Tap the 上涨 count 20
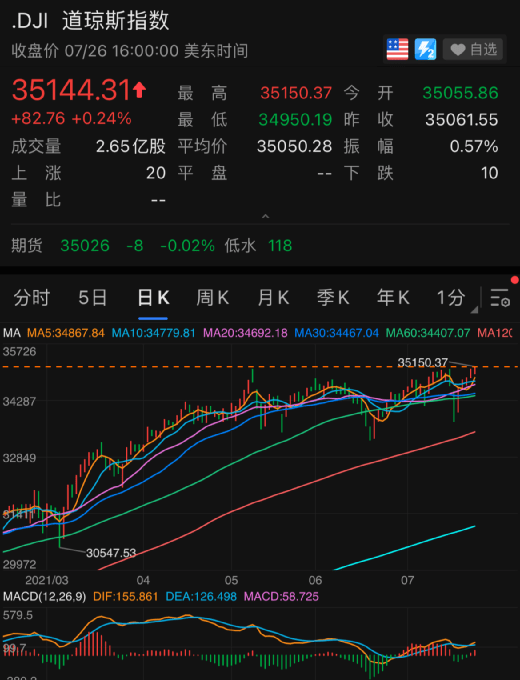Image resolution: width=520 pixels, height=680 pixels. [156, 173]
